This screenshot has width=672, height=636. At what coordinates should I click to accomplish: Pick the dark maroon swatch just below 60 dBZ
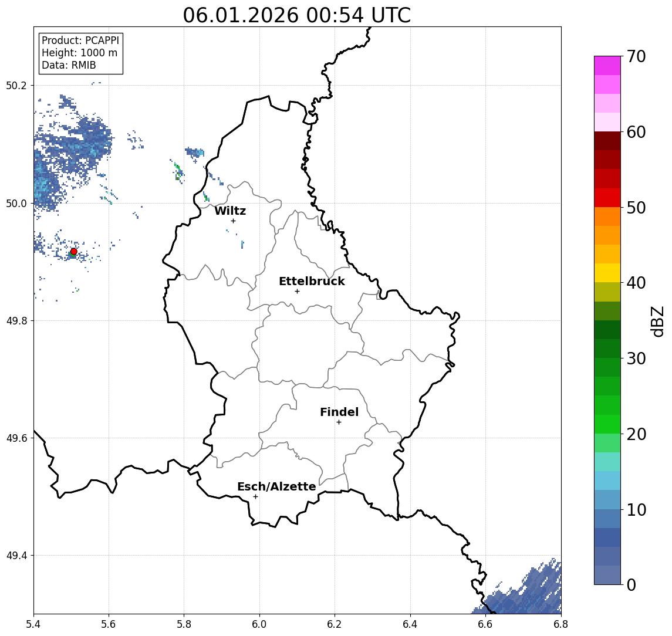pyautogui.click(x=607, y=141)
